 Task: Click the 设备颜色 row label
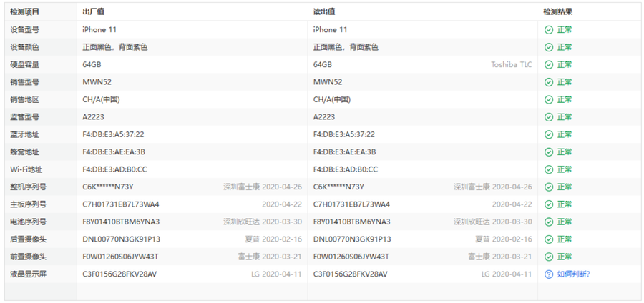coord(25,47)
